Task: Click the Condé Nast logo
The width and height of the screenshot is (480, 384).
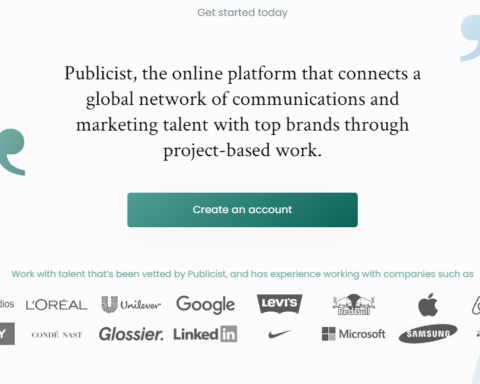Action: tap(57, 335)
